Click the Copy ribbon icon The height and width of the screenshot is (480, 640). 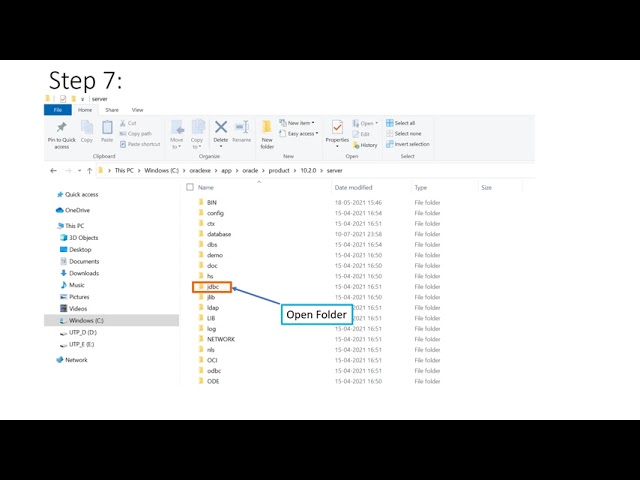[87, 127]
